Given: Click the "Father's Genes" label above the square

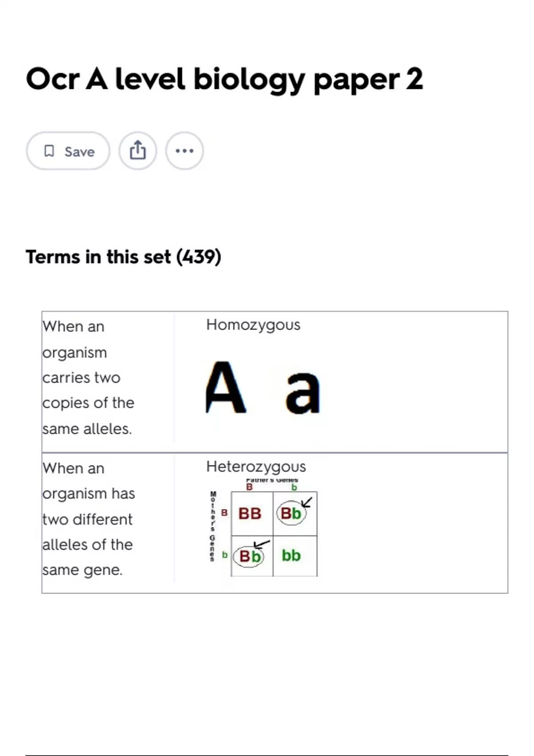Looking at the screenshot, I should pos(272,480).
